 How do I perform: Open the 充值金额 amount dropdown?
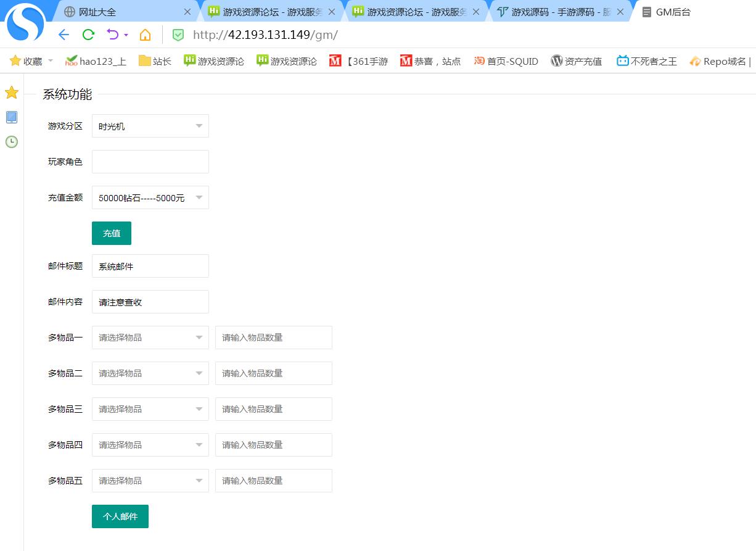coord(150,197)
